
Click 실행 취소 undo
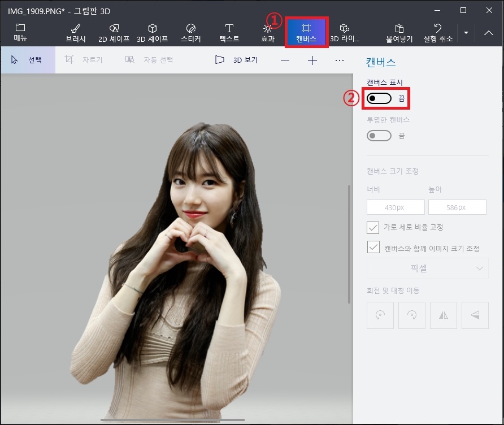tap(438, 32)
